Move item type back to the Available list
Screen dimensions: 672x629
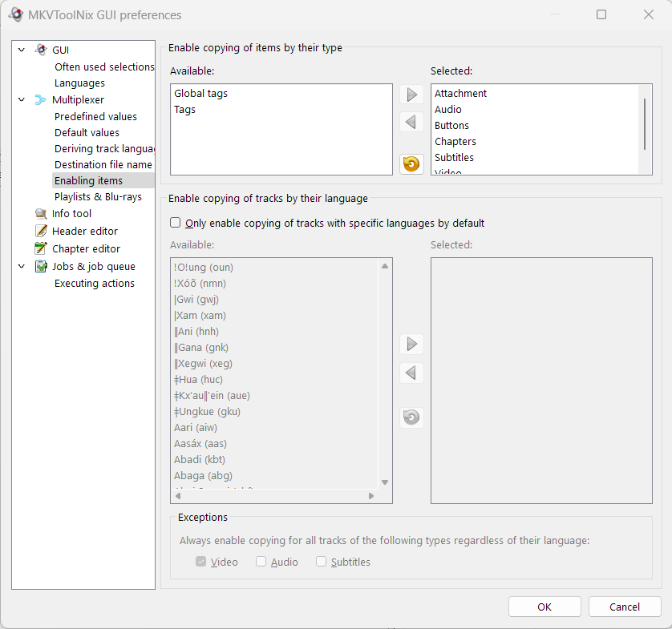[411, 122]
